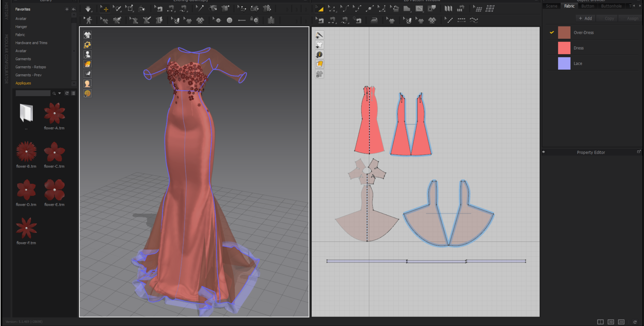This screenshot has width=644, height=326.
Task: Start simulation with the down-arrow Simulate icon
Action: 88,9
